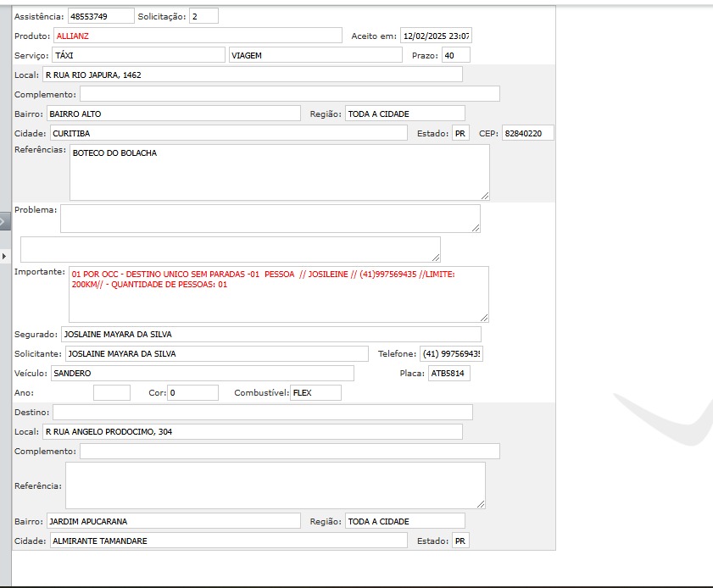The image size is (713, 588).
Task: Click the unlabeled text area below Problema
Action: [x=230, y=249]
